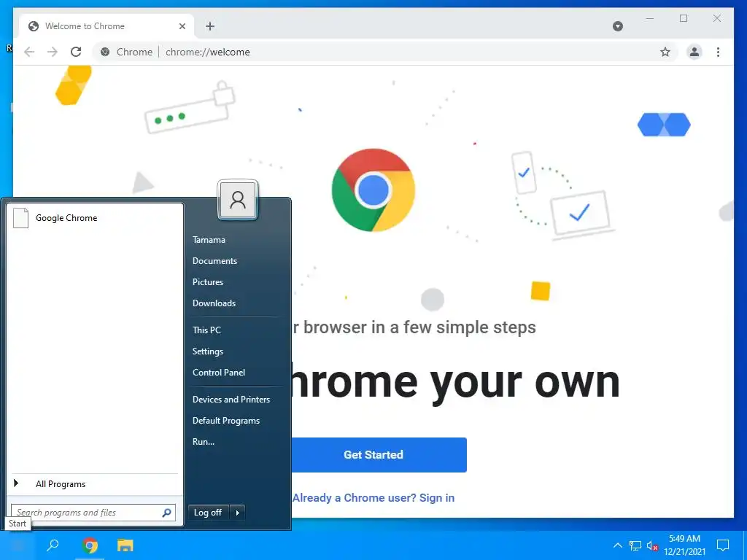Open Control Panel from Start menu
Image resolution: width=747 pixels, height=560 pixels.
tap(219, 373)
